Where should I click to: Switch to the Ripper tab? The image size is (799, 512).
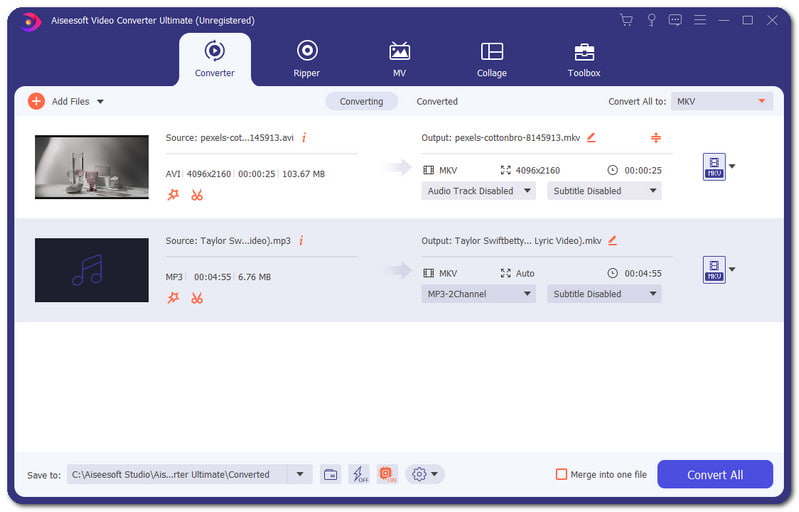point(307,58)
